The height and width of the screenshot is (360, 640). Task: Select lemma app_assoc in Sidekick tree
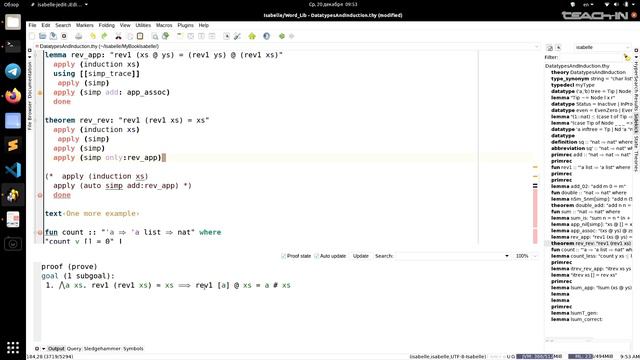[x=591, y=231]
